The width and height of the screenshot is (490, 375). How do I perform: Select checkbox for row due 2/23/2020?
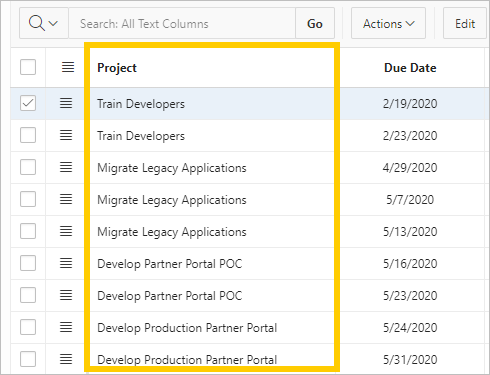(x=28, y=135)
